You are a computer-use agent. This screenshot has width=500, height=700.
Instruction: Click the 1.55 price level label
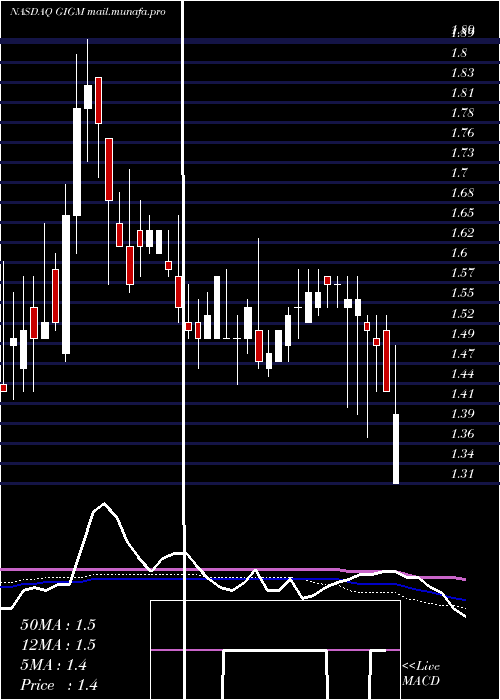[x=462, y=293]
